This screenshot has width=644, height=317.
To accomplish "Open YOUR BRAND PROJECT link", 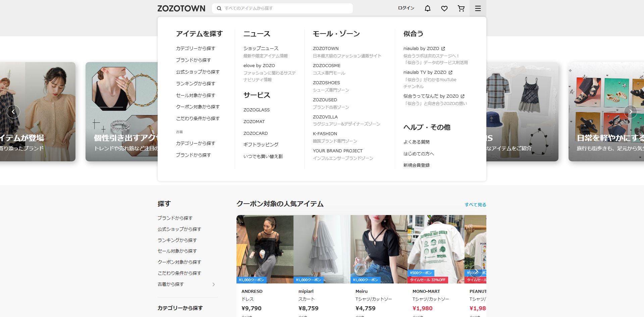I will click(x=338, y=151).
